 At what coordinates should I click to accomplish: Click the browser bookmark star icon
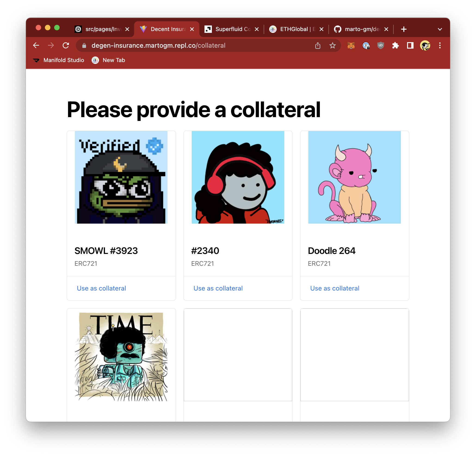tap(333, 46)
